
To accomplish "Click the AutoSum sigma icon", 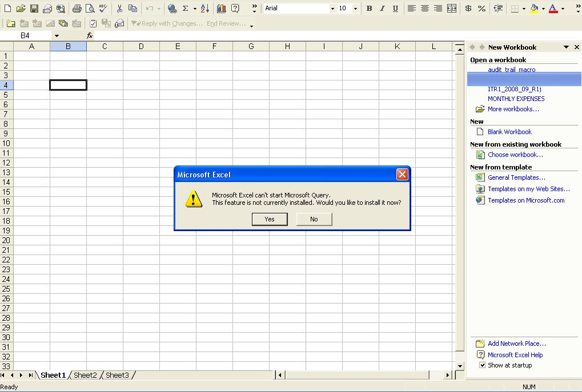I will 186,8.
